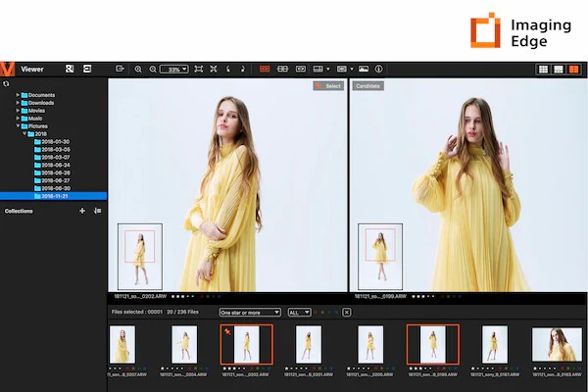The height and width of the screenshot is (392, 588).
Task: Open the Downloads folder in the tree
Action: (40, 103)
